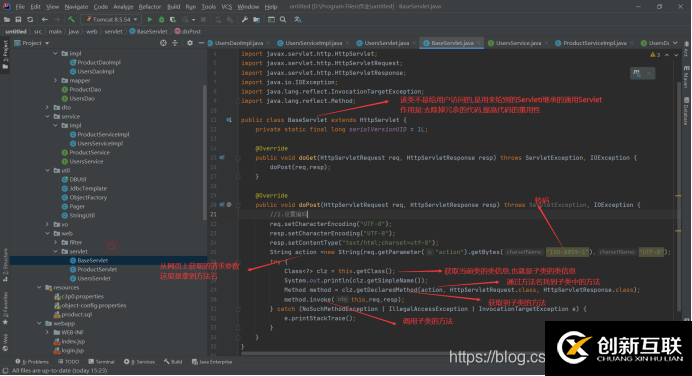The width and height of the screenshot is (692, 376).
Task: Click the BaseServlet class gutter icon
Action: click(x=229, y=120)
